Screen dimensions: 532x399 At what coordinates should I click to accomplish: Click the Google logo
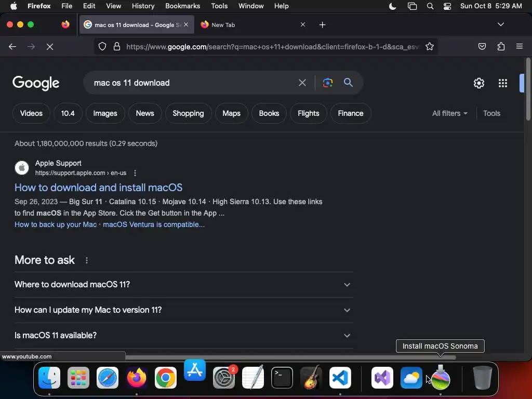pos(36,83)
